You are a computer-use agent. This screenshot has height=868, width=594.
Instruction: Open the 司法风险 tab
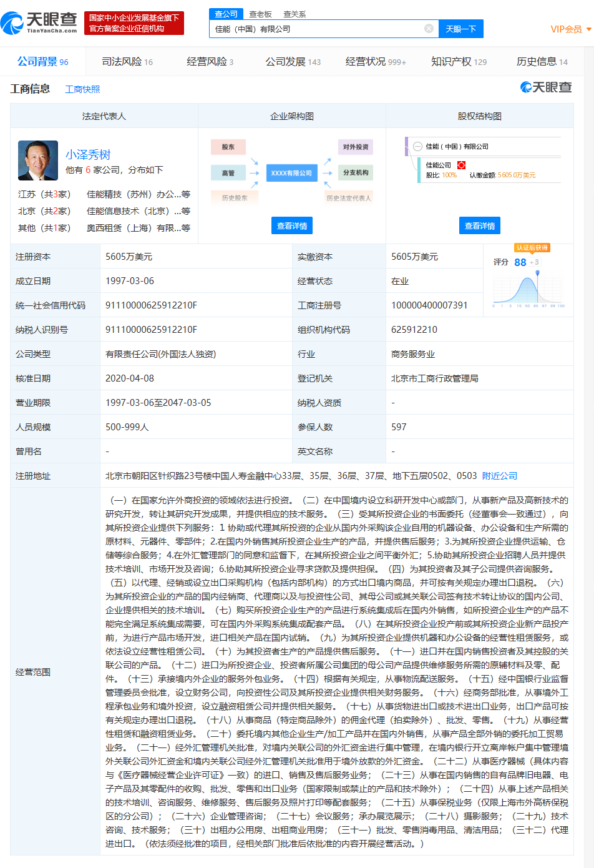127,62
